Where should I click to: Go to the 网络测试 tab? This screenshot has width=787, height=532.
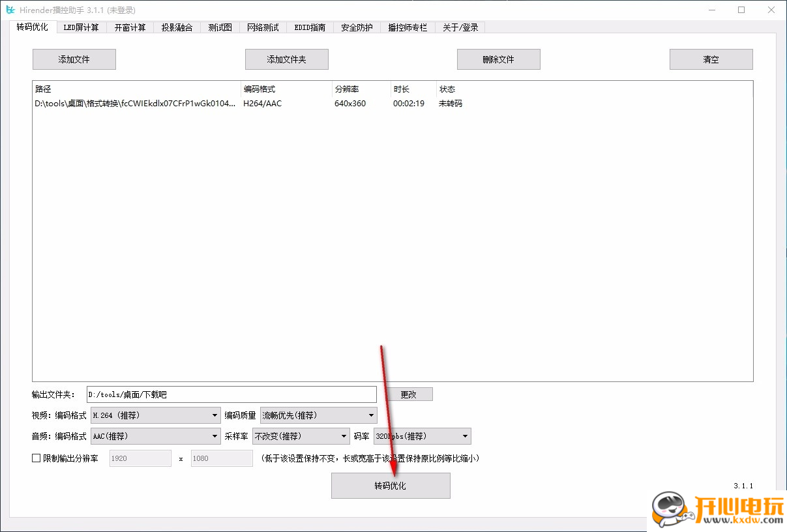point(263,27)
